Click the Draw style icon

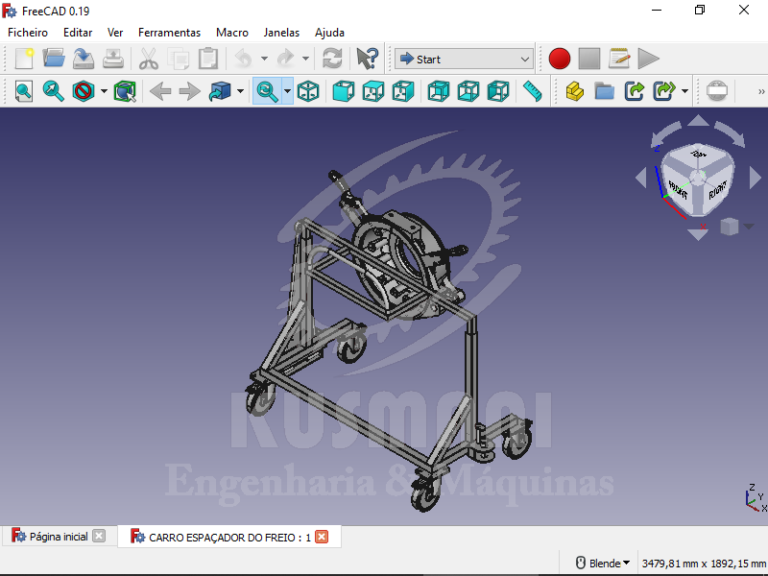tap(83, 91)
